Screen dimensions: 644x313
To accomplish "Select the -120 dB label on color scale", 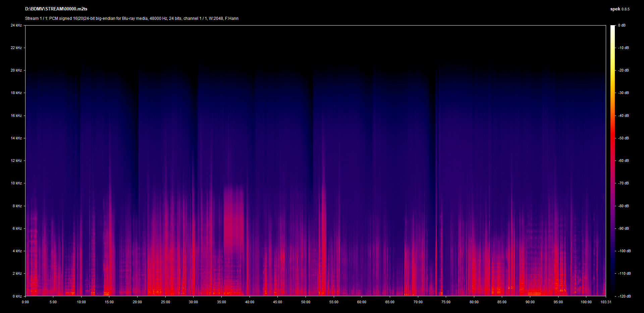I will (624, 296).
